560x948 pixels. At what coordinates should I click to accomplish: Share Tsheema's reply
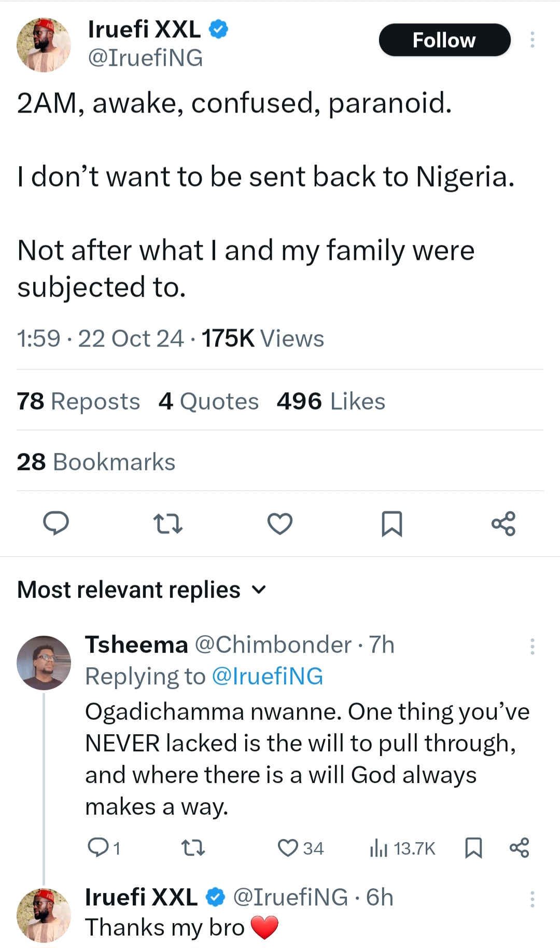(x=519, y=848)
